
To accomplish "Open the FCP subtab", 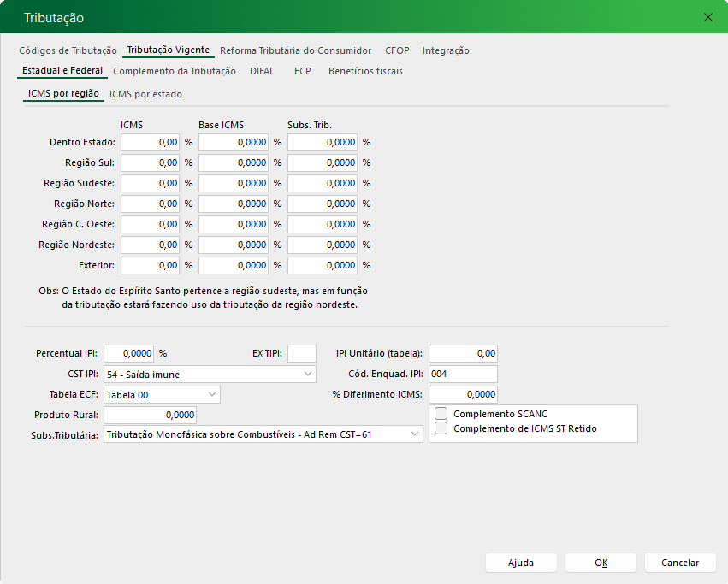I will click(302, 71).
